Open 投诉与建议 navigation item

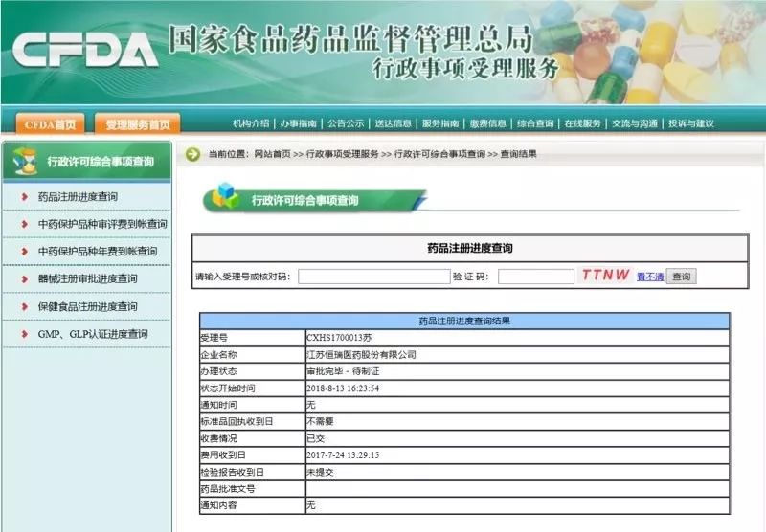pos(691,123)
